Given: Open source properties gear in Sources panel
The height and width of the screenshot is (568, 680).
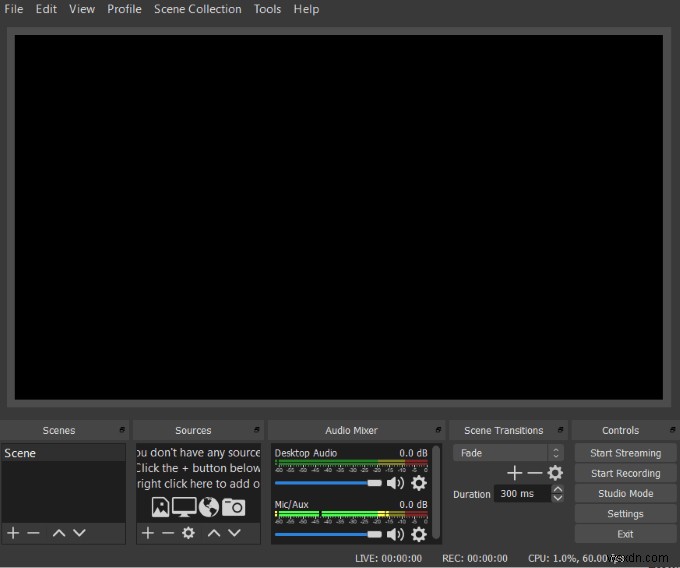Looking at the screenshot, I should point(188,533).
